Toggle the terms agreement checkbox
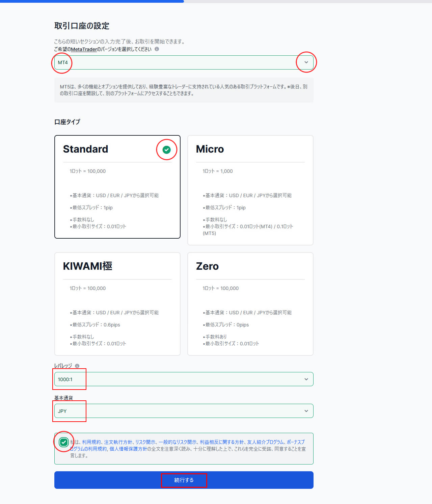The height and width of the screenshot is (504, 432). tap(63, 442)
